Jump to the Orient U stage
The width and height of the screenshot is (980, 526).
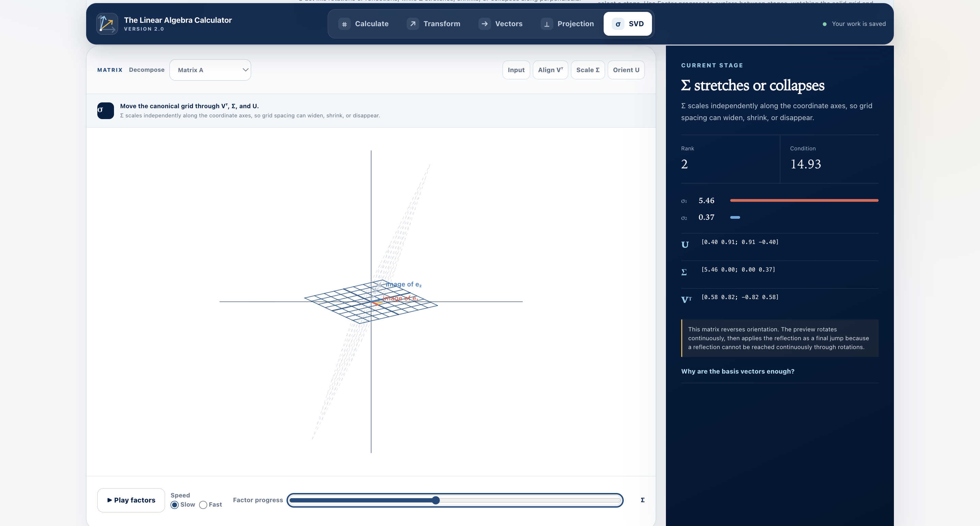626,70
